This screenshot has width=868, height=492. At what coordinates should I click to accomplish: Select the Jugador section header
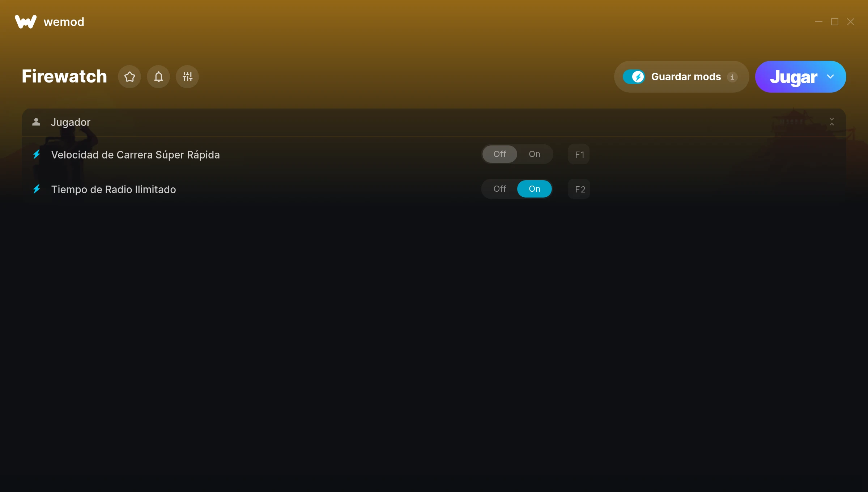click(x=434, y=122)
